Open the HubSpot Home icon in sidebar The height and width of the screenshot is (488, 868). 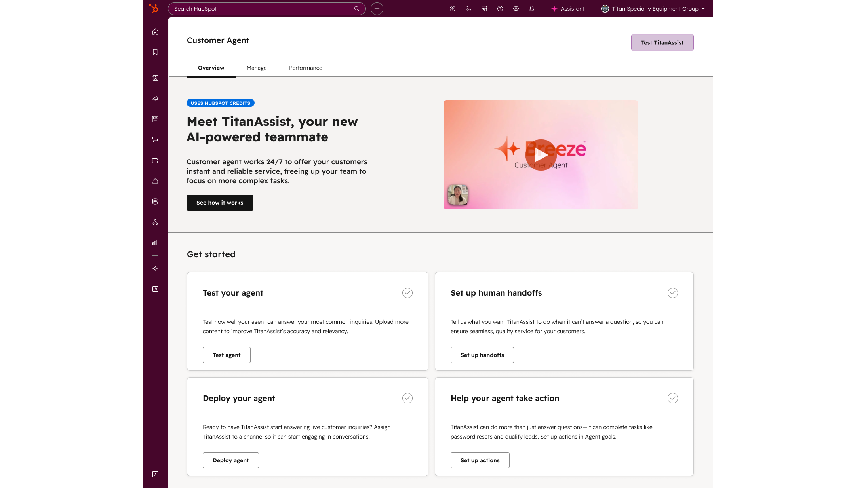[x=155, y=32]
